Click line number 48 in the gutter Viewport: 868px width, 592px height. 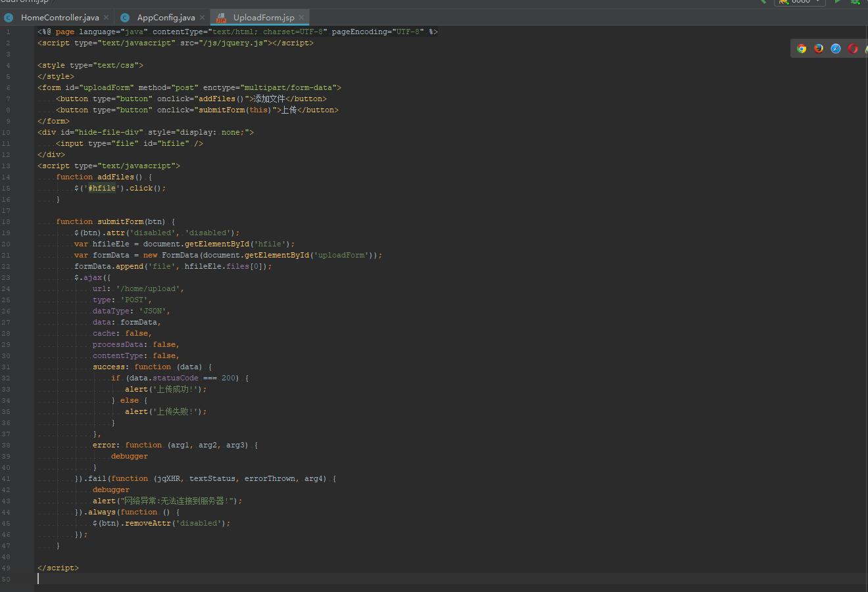(x=7, y=557)
